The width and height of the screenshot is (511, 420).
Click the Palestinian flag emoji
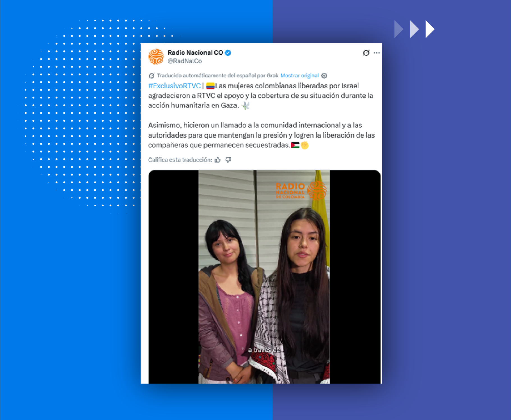pos(295,145)
